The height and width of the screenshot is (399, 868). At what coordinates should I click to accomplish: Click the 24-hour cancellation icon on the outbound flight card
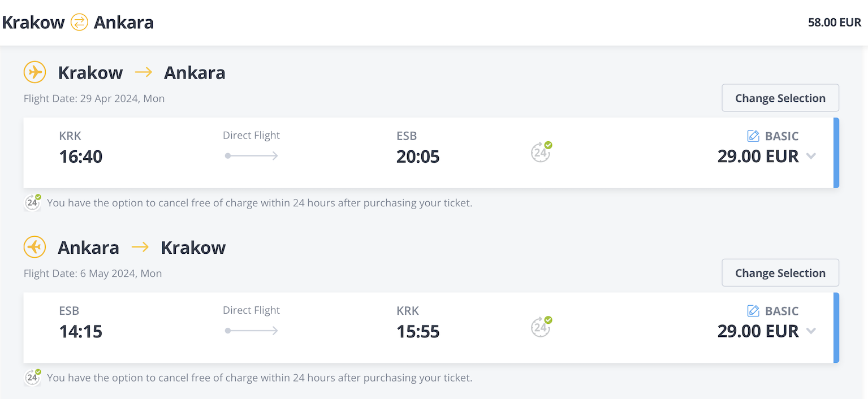click(x=541, y=152)
